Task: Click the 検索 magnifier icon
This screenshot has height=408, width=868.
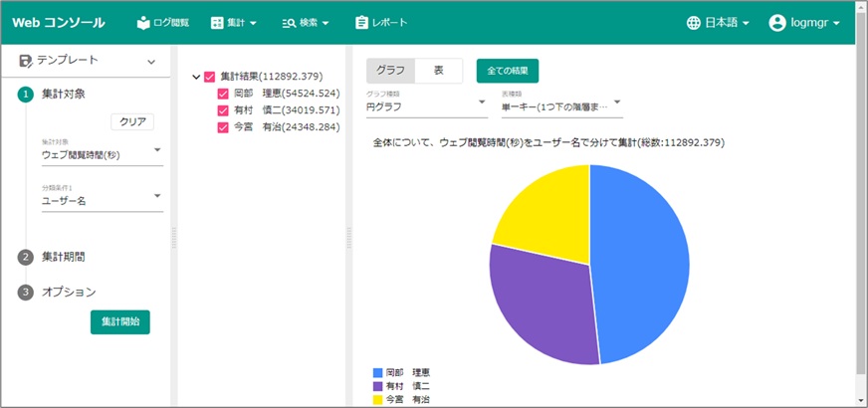Action: (289, 22)
